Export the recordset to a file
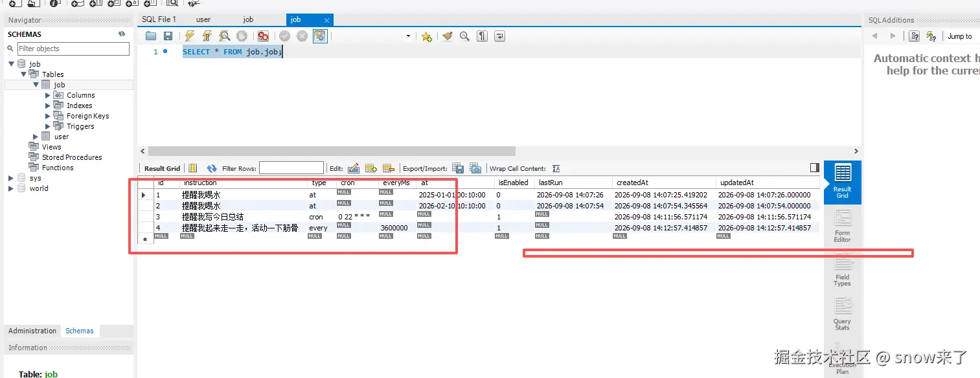 [458, 168]
